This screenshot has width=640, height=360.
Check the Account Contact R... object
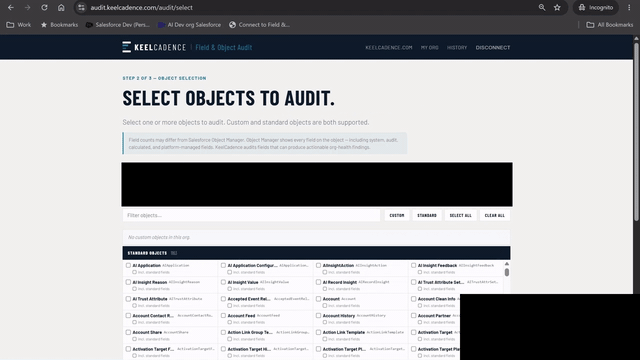pyautogui.click(x=128, y=316)
